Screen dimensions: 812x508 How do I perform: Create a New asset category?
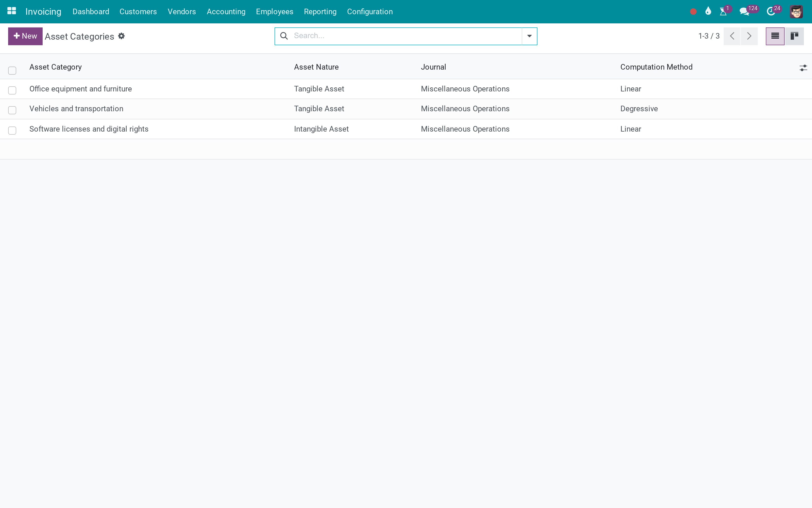[x=25, y=36]
